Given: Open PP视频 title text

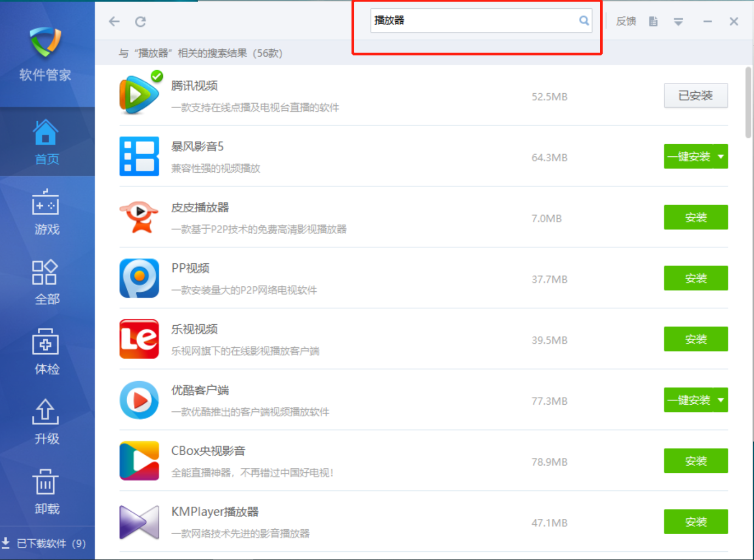Looking at the screenshot, I should 190,268.
